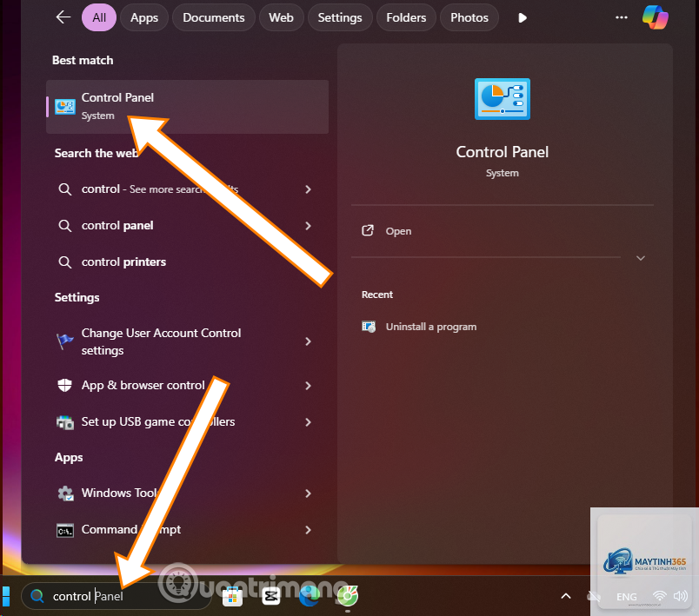Click the cloud sync tray icon

(593, 596)
